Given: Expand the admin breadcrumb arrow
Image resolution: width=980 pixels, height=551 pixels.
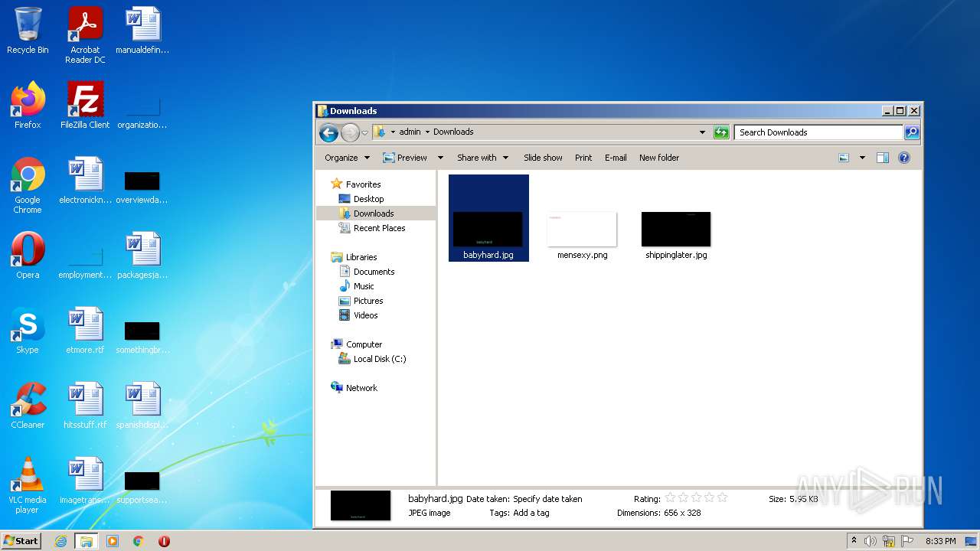Looking at the screenshot, I should point(427,132).
